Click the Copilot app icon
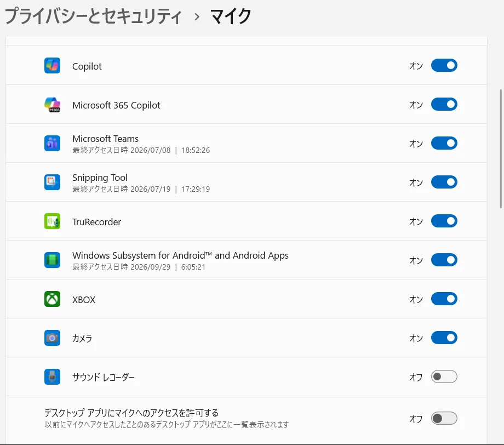This screenshot has width=504, height=445. pos(52,66)
